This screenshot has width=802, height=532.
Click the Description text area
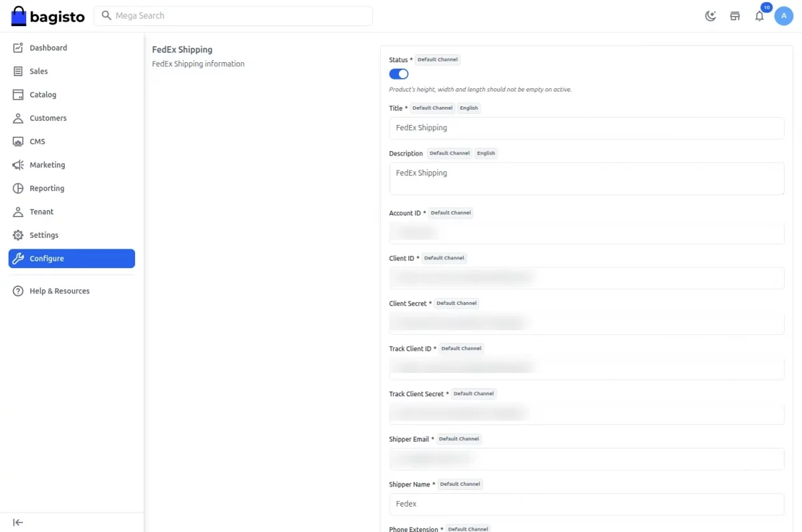[586, 178]
